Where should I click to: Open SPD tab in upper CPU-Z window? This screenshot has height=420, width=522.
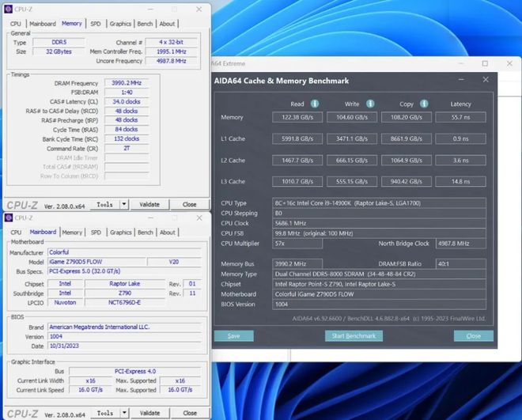click(x=96, y=24)
